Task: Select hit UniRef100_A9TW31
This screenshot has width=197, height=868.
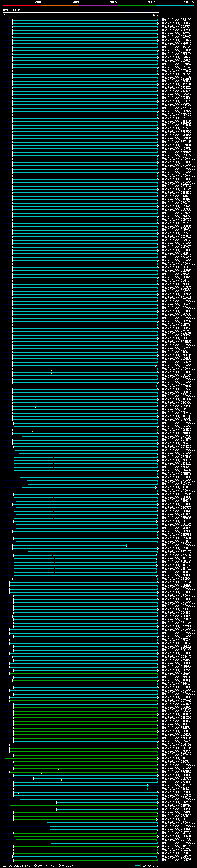Action: (177, 50)
